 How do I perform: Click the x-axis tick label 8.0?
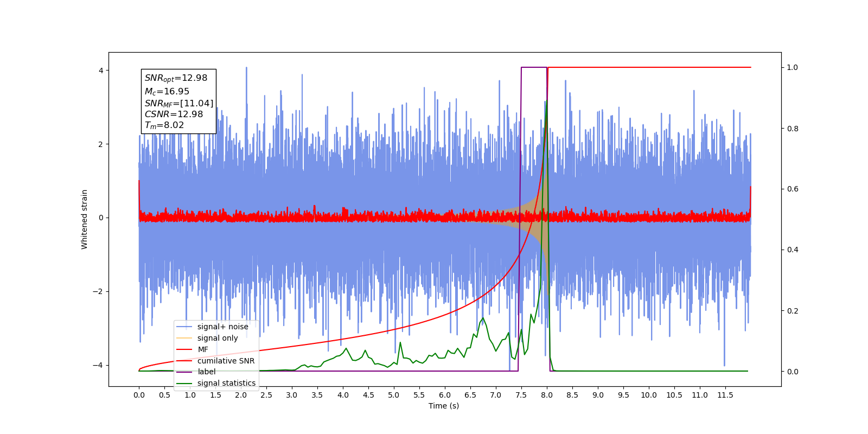(x=547, y=395)
